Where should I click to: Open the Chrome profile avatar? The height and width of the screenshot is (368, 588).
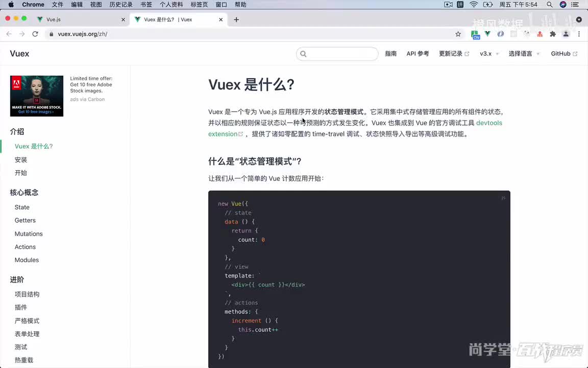pyautogui.click(x=566, y=34)
